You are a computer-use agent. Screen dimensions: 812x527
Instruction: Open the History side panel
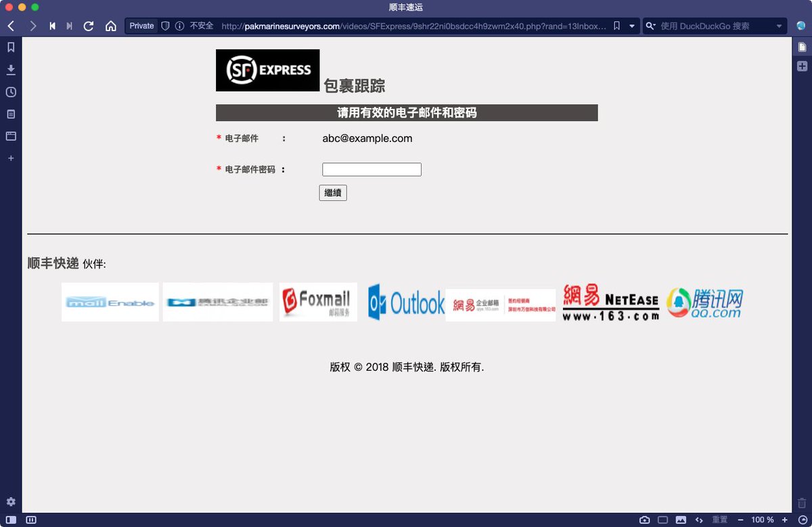pyautogui.click(x=11, y=92)
